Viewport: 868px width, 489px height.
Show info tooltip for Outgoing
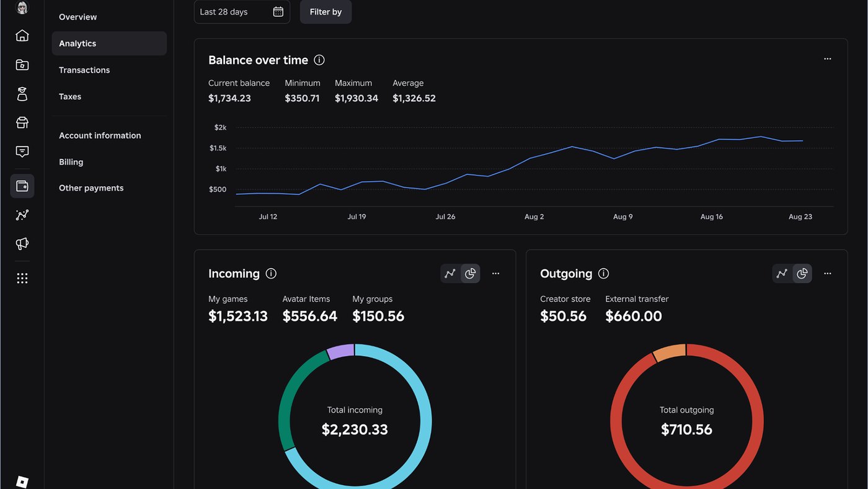(x=603, y=274)
